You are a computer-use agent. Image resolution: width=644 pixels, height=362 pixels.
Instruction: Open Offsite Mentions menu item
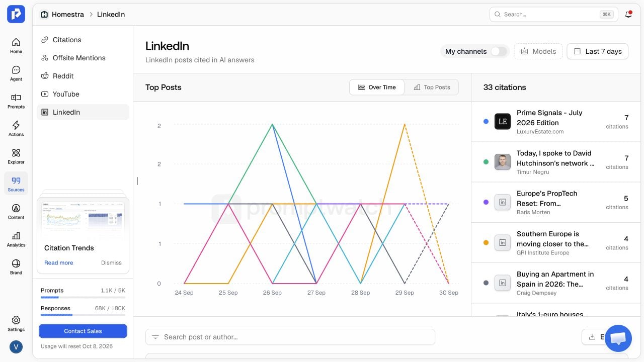(x=83, y=58)
